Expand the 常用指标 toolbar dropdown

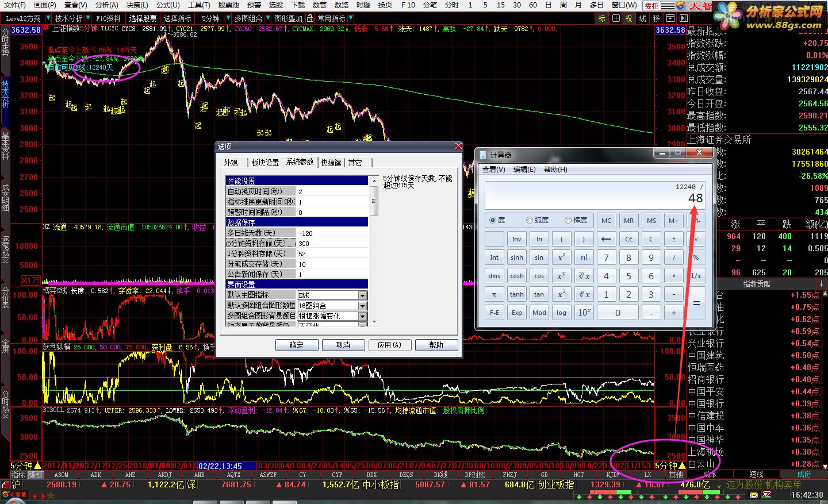click(x=350, y=18)
